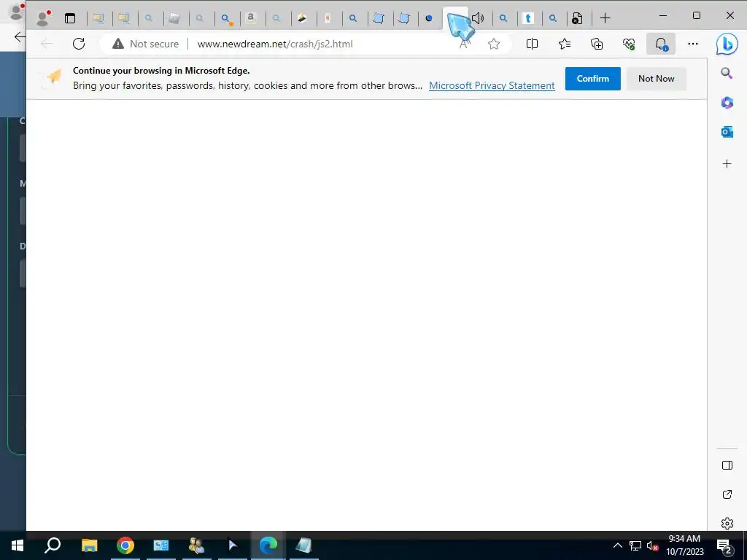Open the cursor arrow app on taskbar
The height and width of the screenshot is (560, 747).
(232, 545)
